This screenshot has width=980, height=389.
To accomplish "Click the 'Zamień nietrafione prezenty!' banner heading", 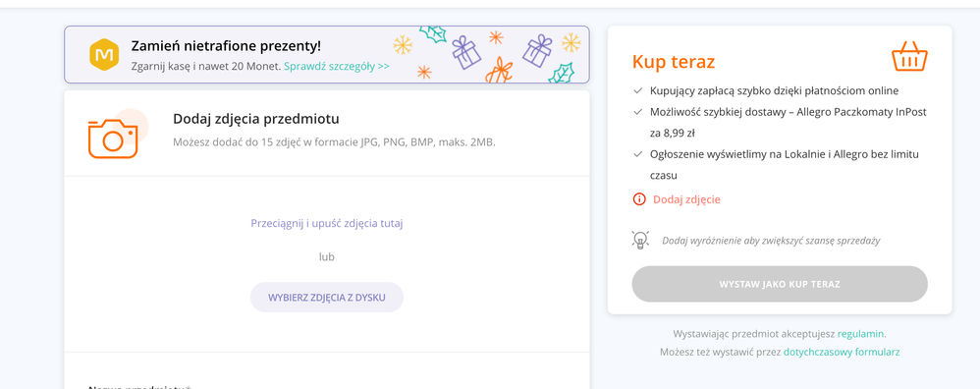I will pyautogui.click(x=226, y=45).
